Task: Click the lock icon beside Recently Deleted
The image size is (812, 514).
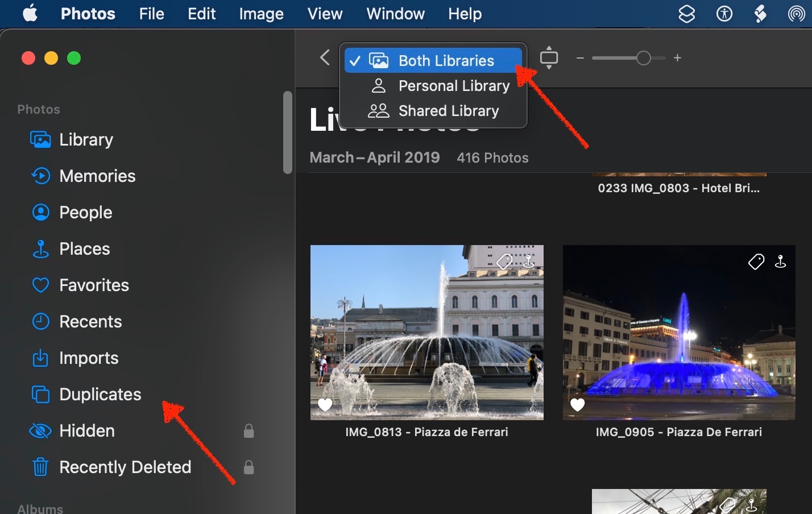Action: click(248, 467)
